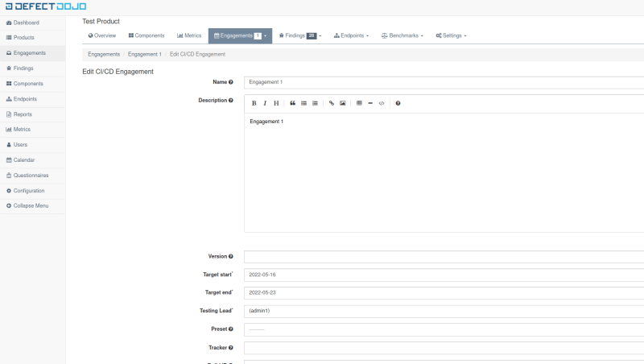Insert unordered list in description

click(x=304, y=104)
